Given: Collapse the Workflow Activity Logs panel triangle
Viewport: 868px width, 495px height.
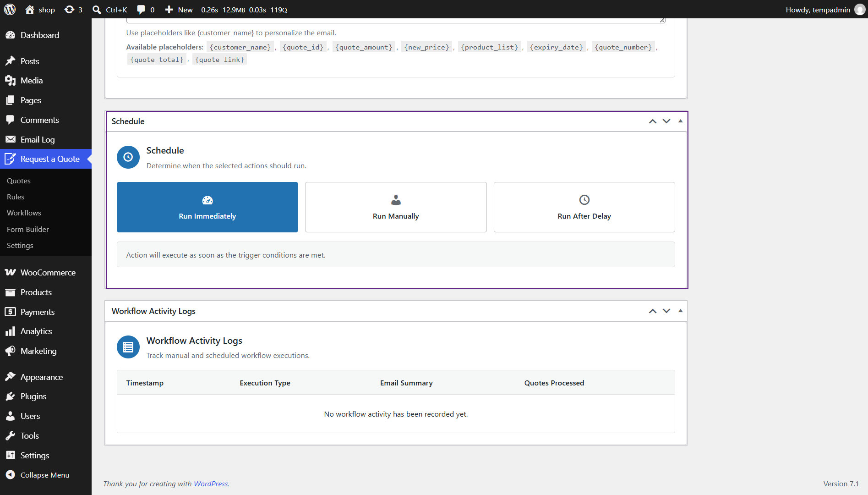Looking at the screenshot, I should (x=680, y=311).
